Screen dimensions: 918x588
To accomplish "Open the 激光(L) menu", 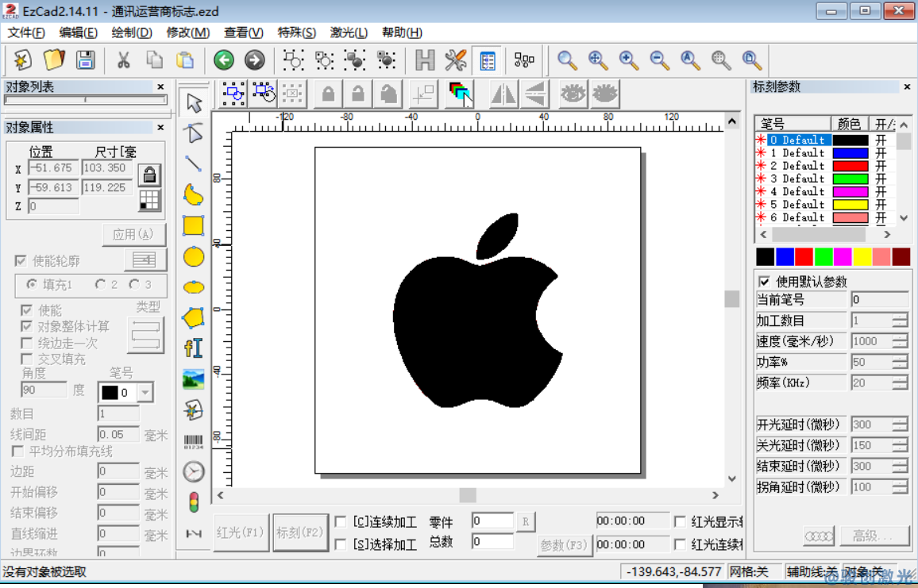I will (349, 33).
